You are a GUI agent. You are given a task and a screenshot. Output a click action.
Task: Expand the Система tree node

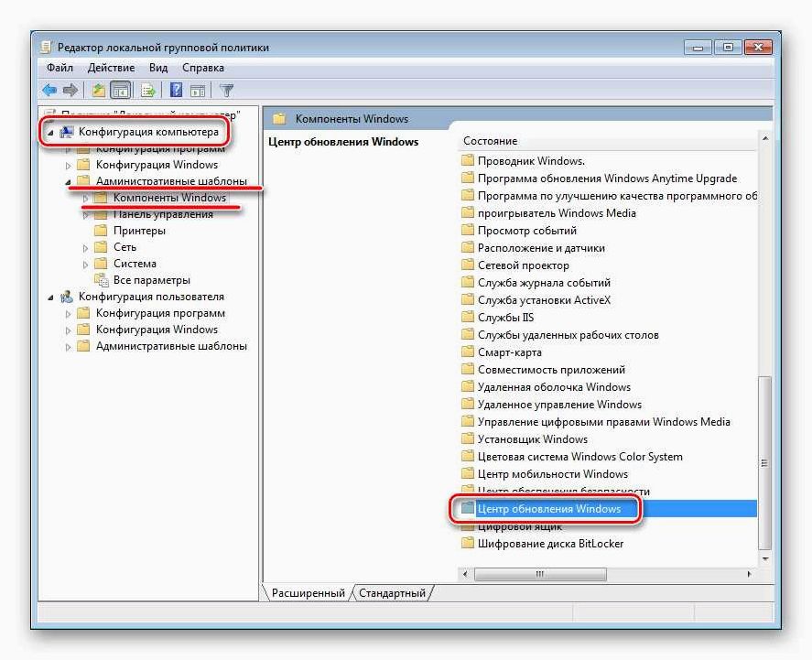(85, 265)
